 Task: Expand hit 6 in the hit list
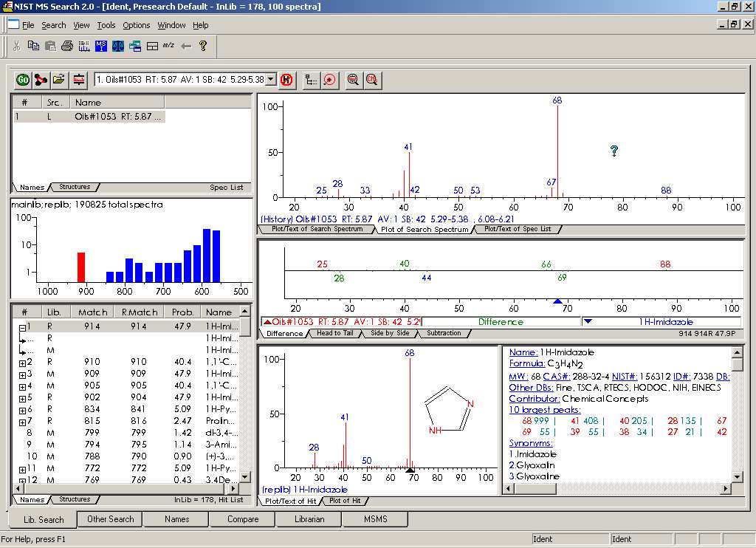pyautogui.click(x=21, y=411)
